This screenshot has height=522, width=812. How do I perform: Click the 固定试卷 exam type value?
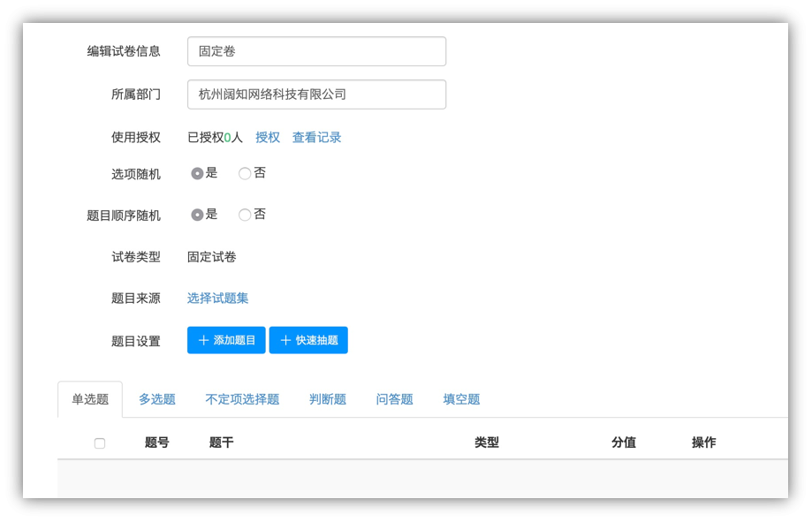coord(212,257)
